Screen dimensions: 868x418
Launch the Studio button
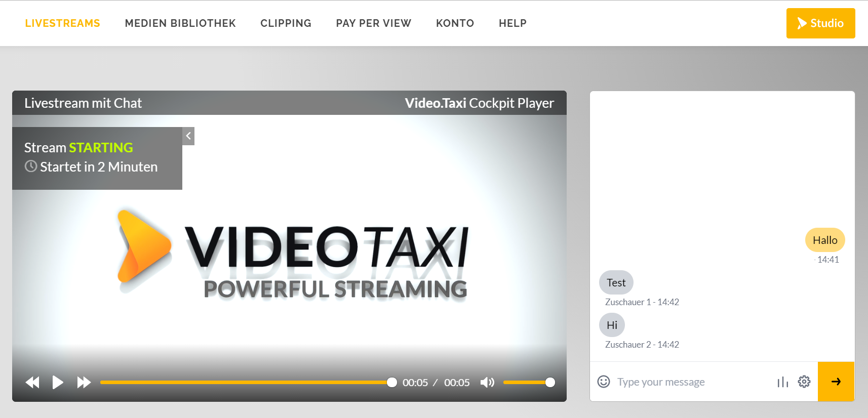820,23
